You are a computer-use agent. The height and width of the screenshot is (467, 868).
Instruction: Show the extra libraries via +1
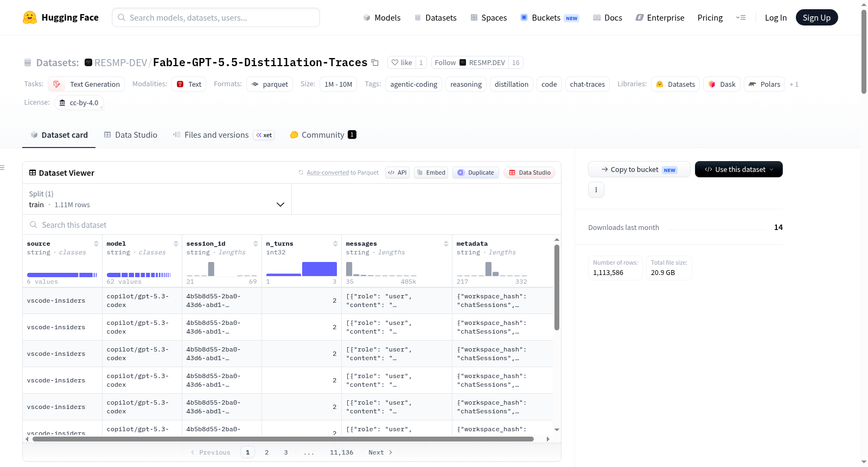point(794,84)
